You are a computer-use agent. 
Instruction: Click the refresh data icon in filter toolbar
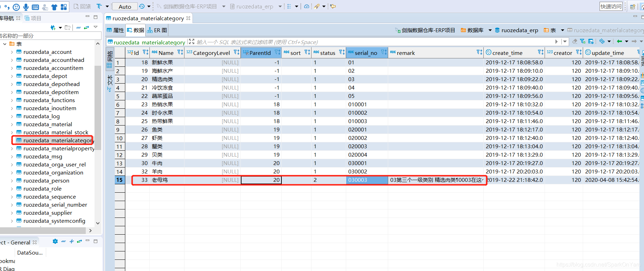(x=602, y=41)
